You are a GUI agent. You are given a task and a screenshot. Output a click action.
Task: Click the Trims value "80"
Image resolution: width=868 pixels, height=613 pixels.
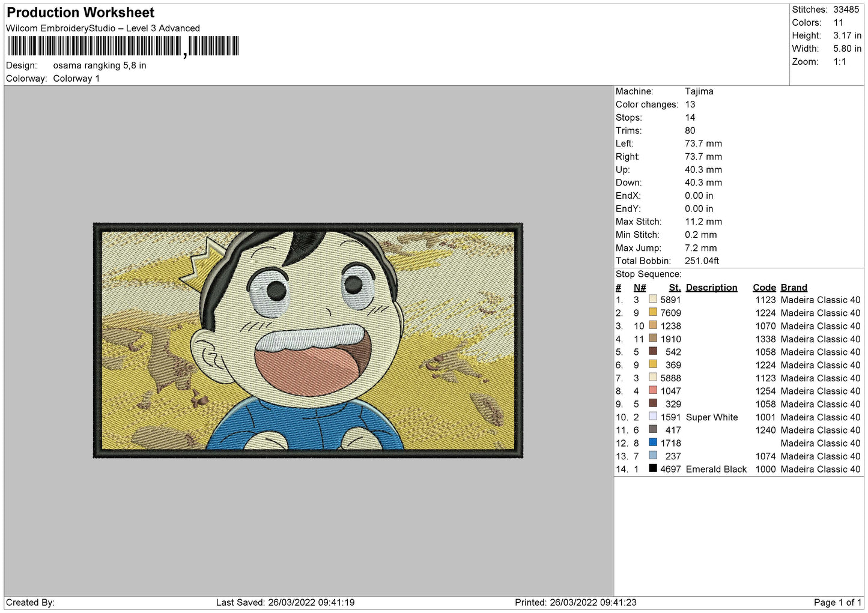click(690, 131)
